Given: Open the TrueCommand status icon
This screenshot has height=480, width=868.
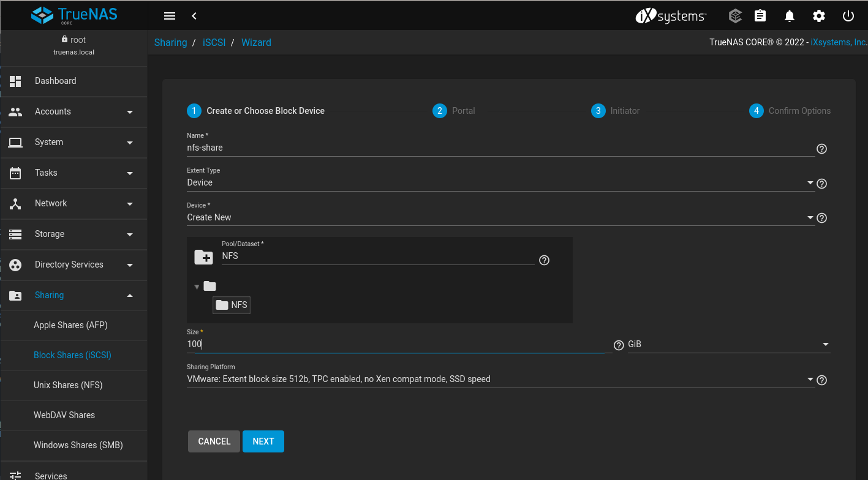Looking at the screenshot, I should [x=735, y=16].
